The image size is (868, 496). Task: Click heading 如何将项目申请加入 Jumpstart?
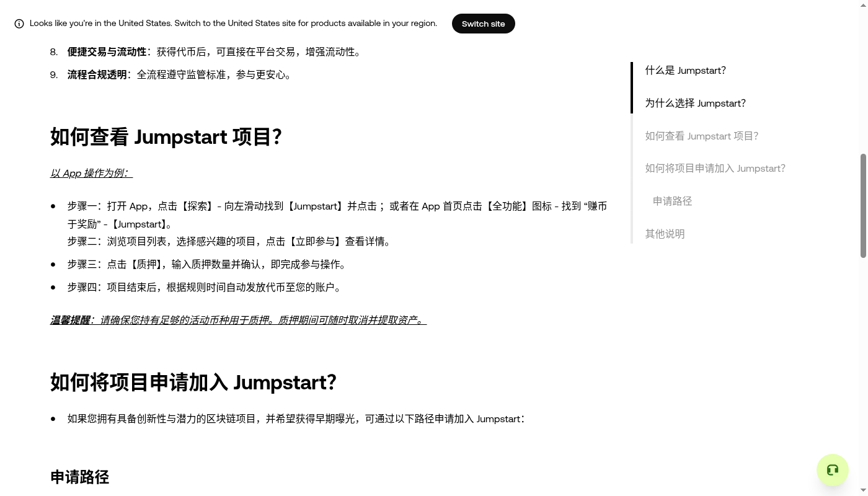tap(193, 382)
